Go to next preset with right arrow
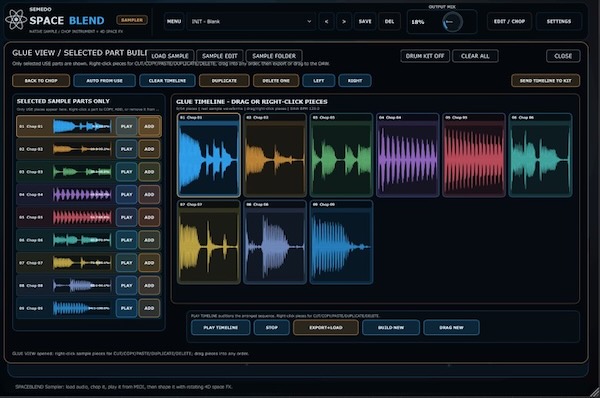Viewport: 600px width, 398px height. 344,21
